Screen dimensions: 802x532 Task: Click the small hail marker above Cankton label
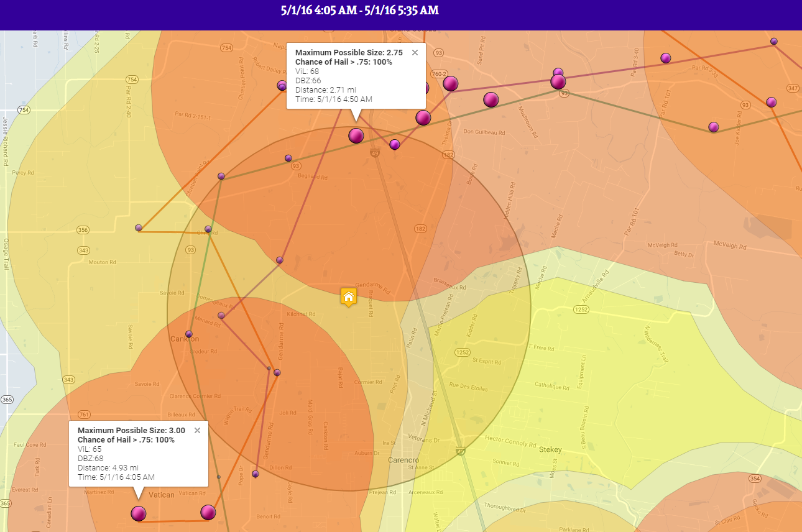point(189,334)
